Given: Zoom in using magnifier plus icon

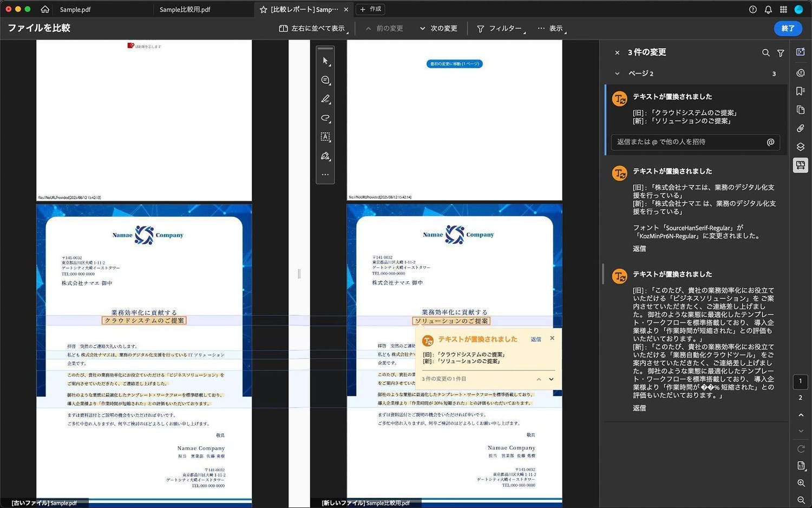Looking at the screenshot, I should click(x=801, y=483).
